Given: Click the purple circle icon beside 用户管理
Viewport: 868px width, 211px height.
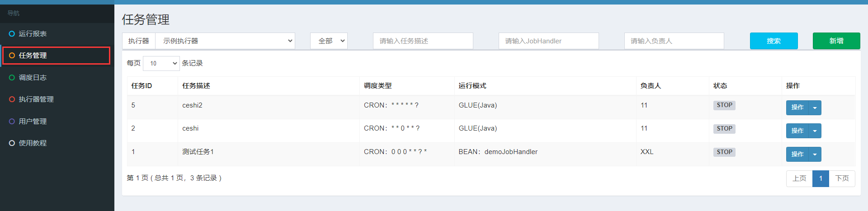Looking at the screenshot, I should point(12,122).
